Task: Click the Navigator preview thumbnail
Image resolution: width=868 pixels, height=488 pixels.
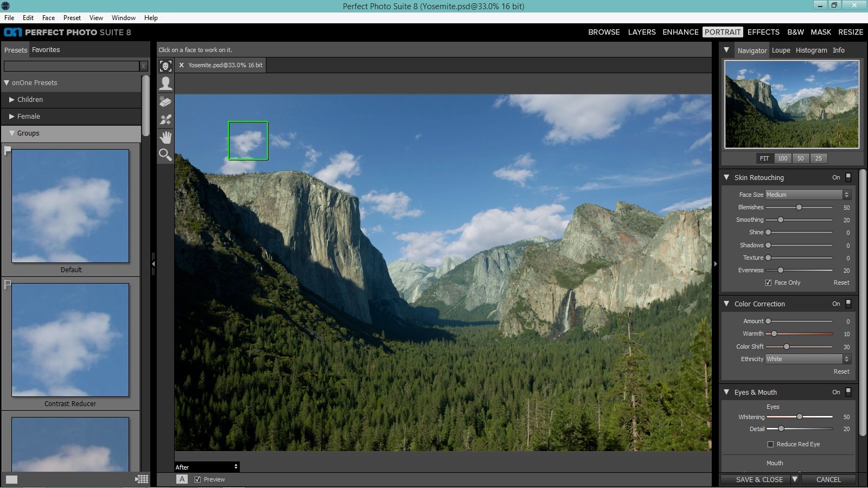Action: coord(792,104)
